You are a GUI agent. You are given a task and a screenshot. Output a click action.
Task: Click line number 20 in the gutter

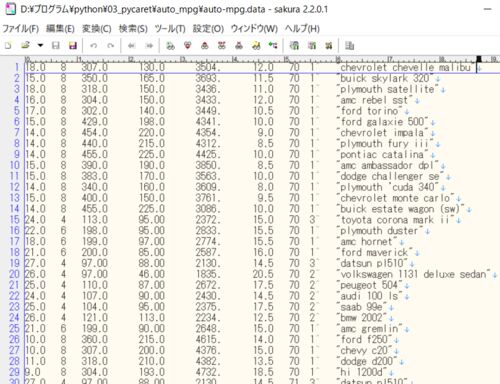(x=14, y=274)
